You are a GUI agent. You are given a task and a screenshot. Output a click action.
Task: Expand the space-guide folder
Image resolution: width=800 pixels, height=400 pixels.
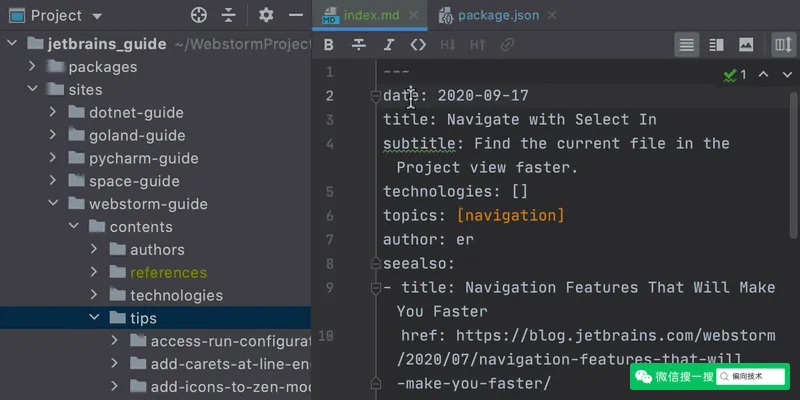(x=53, y=181)
